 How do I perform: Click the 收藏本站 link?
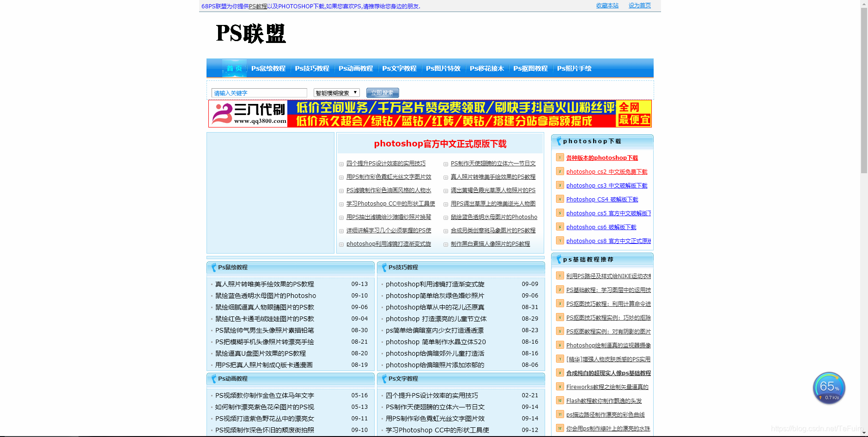tap(607, 6)
